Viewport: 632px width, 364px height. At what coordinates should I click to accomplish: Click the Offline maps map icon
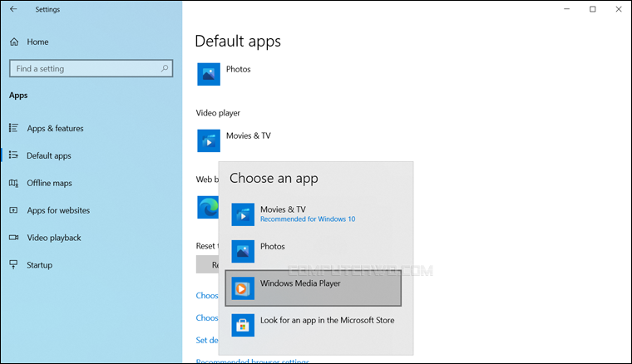tap(13, 183)
